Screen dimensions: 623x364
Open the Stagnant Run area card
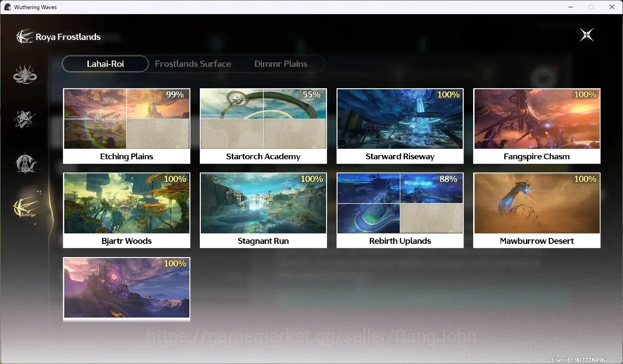click(x=263, y=210)
